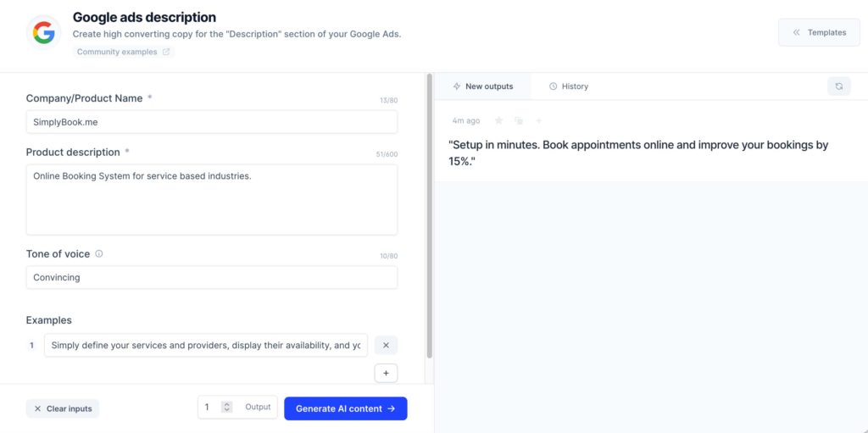
Task: Focus the Company/Product Name field
Action: pyautogui.click(x=211, y=122)
